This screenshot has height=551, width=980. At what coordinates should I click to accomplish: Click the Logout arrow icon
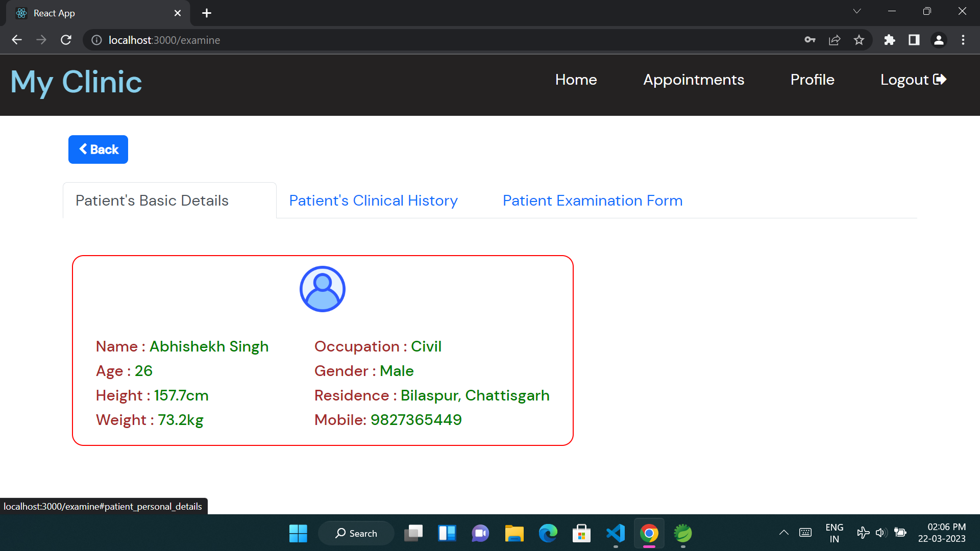[940, 79]
